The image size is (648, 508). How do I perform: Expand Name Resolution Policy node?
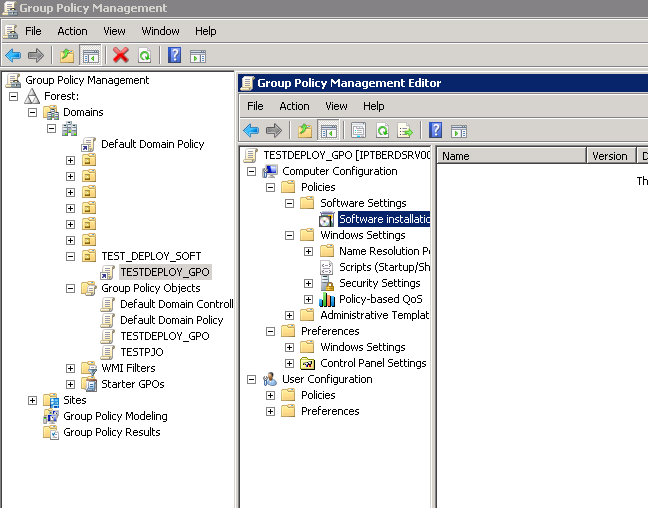309,251
